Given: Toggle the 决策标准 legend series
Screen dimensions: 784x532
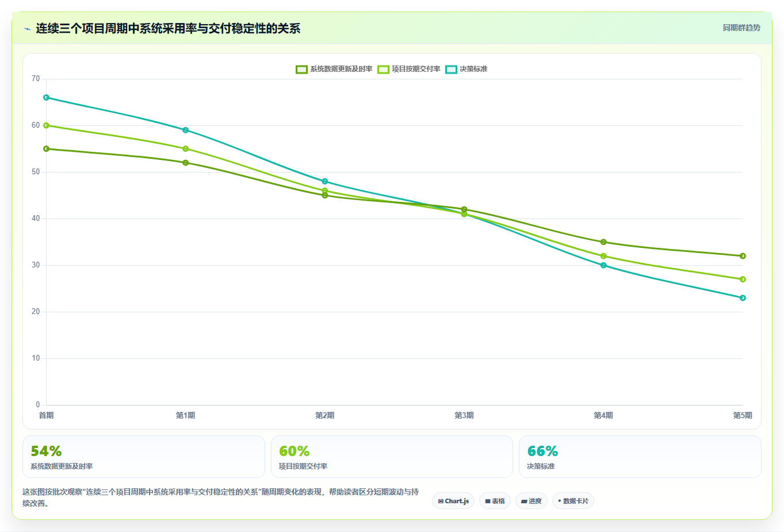Looking at the screenshot, I should 466,69.
